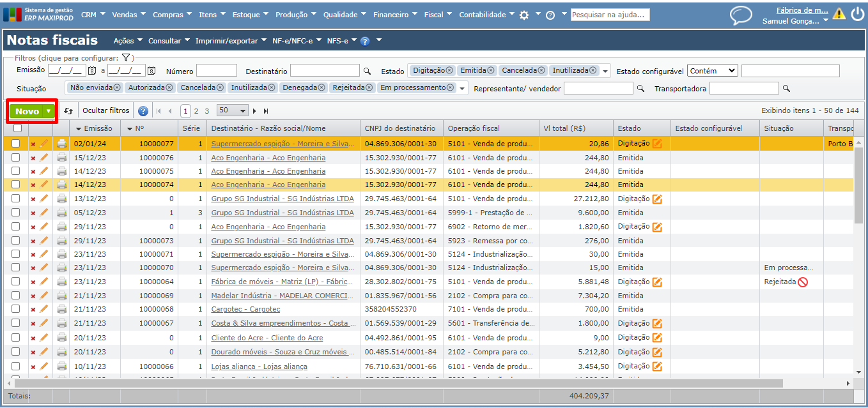This screenshot has width=868, height=408.
Task: Open the items per page dropdown
Action: coord(232,110)
